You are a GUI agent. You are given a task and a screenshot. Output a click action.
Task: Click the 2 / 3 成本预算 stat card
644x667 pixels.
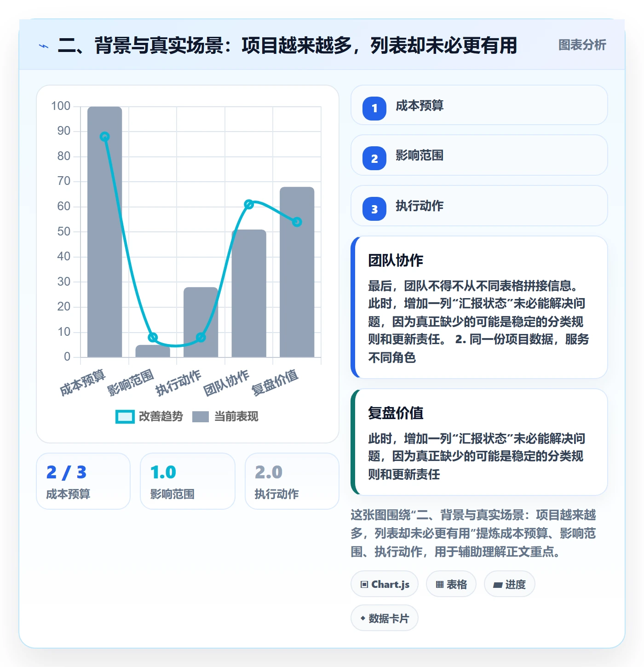83,481
